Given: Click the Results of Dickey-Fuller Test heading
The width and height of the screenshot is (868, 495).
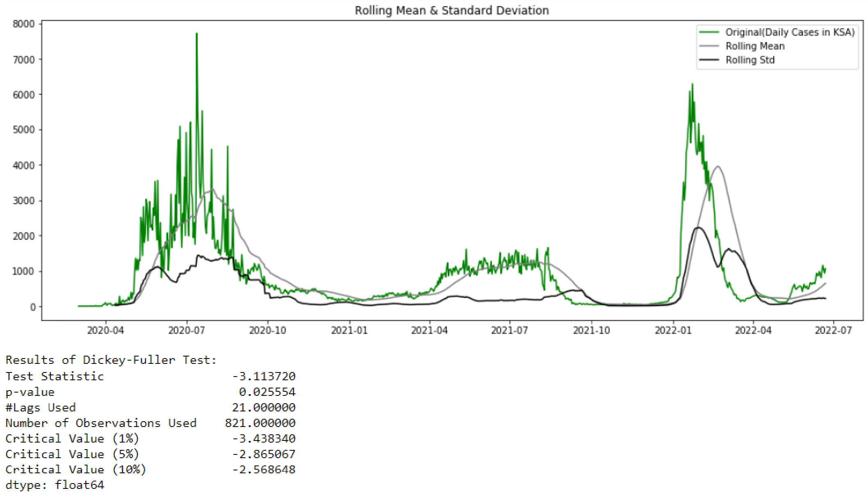Looking at the screenshot, I should click(111, 360).
